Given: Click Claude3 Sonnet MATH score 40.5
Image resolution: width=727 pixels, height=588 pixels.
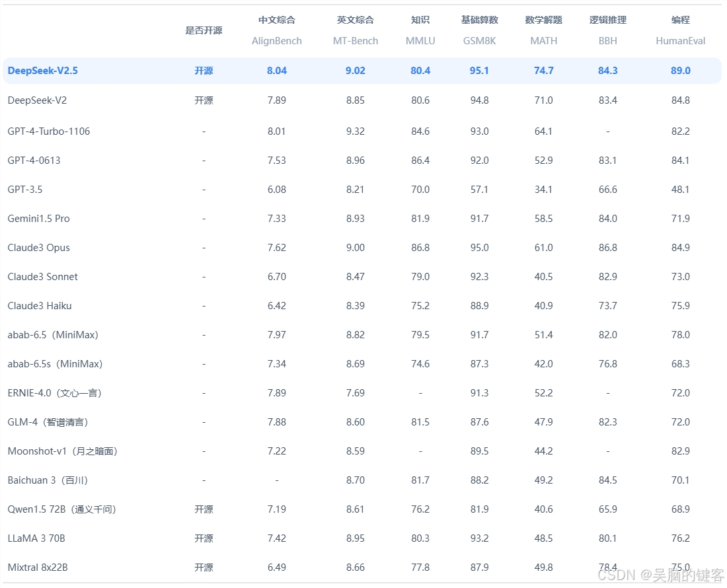Looking at the screenshot, I should tap(544, 277).
